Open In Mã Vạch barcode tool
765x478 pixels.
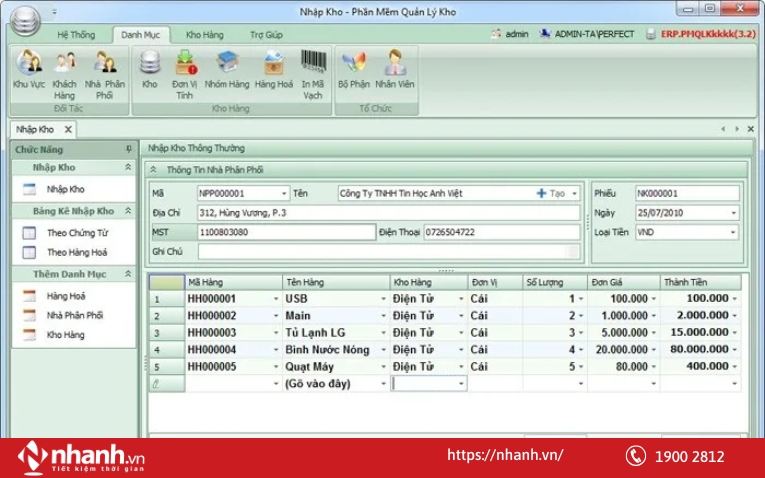click(313, 66)
